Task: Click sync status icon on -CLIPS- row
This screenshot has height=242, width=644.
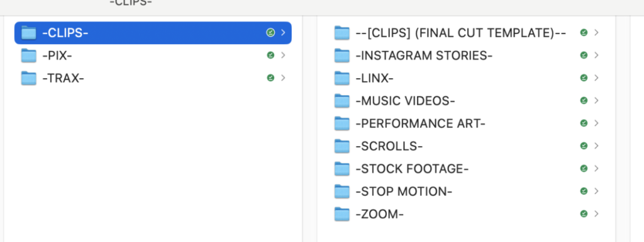Action: point(270,33)
